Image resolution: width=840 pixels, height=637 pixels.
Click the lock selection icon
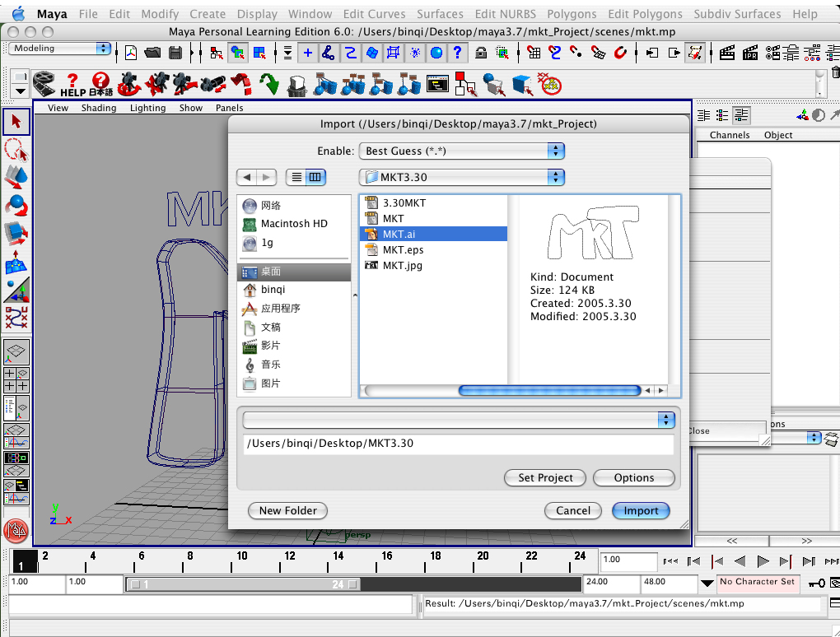pyautogui.click(x=481, y=53)
